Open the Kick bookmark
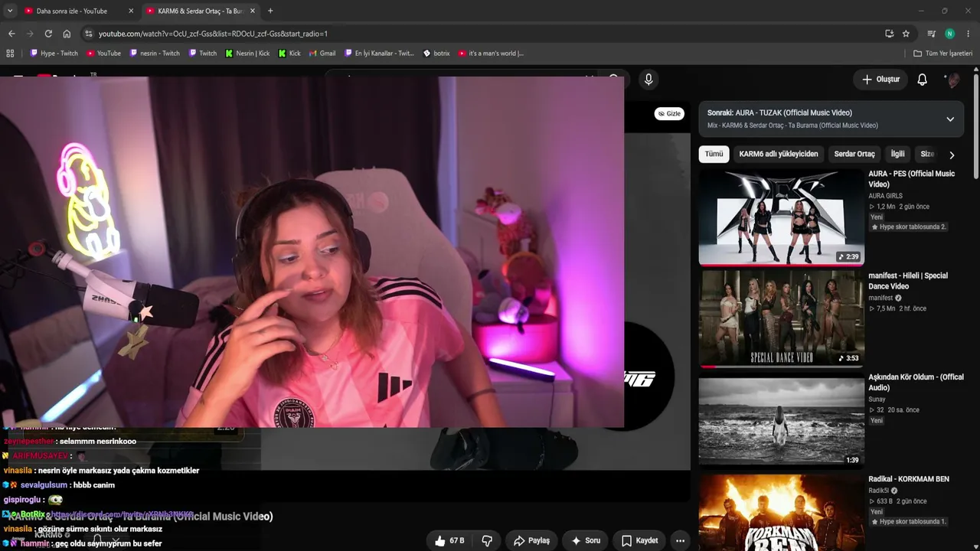980x551 pixels. [x=289, y=54]
